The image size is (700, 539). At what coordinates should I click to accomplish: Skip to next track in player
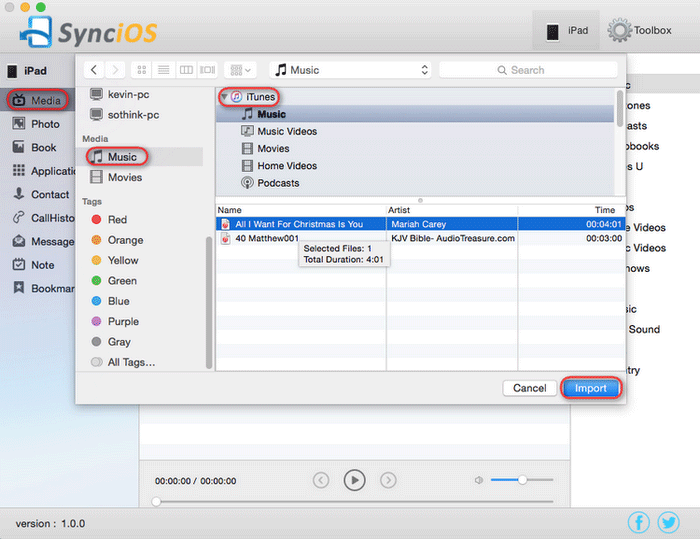[388, 480]
